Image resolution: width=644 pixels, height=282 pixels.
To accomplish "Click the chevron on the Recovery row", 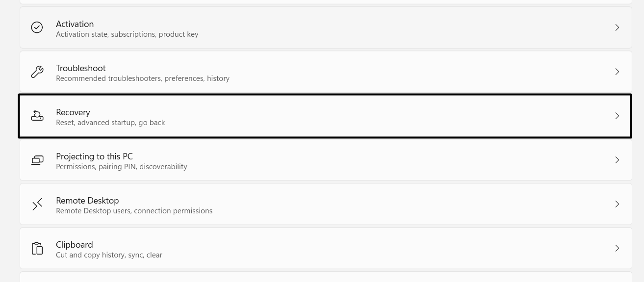I will click(x=617, y=116).
